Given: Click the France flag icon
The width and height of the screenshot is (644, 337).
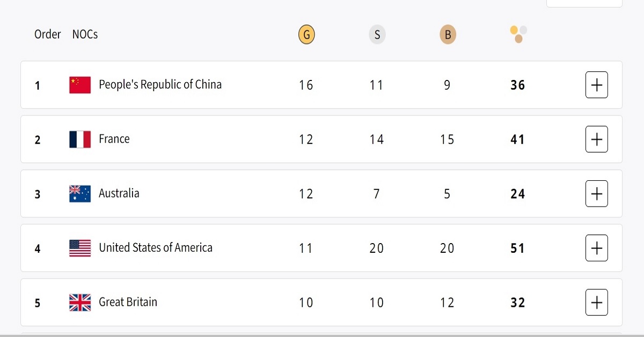Looking at the screenshot, I should point(80,140).
